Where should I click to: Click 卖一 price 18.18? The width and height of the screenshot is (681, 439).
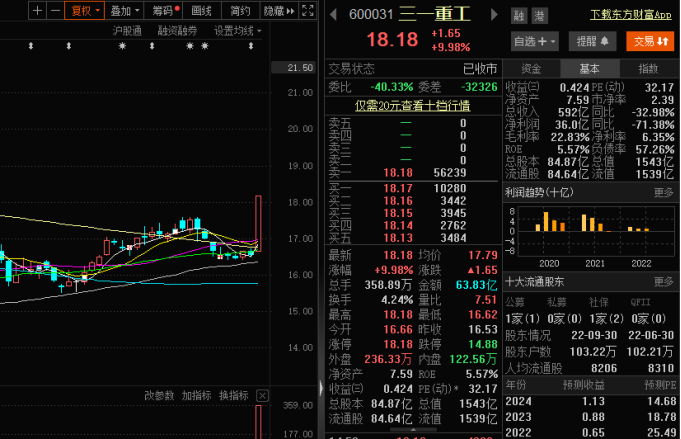coord(398,173)
